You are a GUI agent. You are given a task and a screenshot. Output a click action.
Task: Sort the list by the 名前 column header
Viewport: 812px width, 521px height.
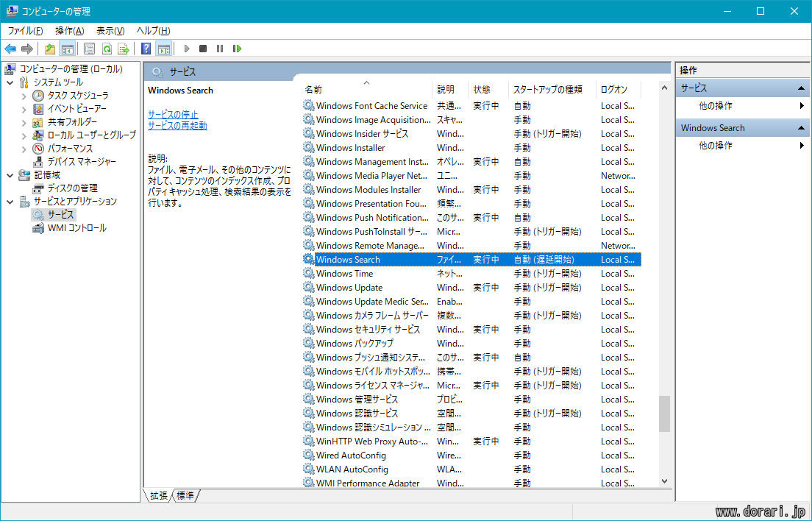[x=366, y=90]
